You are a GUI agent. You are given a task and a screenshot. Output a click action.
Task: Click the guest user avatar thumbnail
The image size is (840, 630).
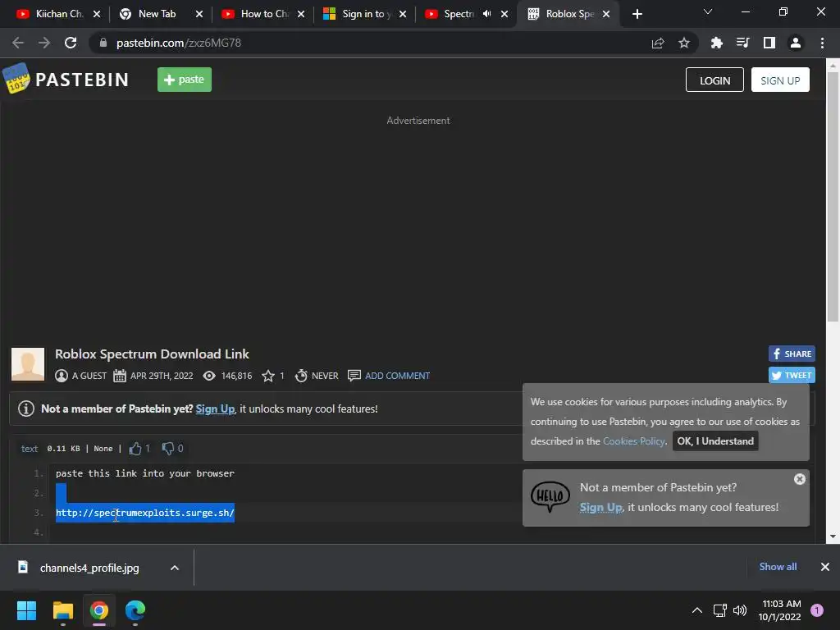[x=28, y=364]
